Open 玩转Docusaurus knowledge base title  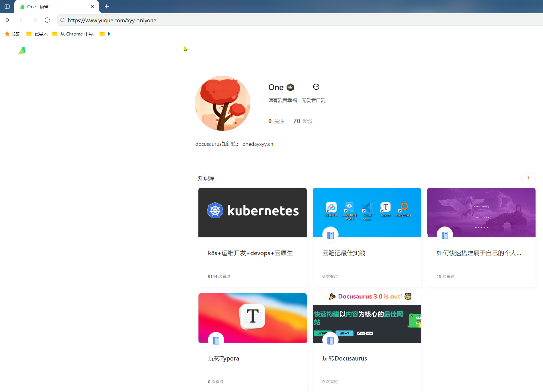point(345,358)
